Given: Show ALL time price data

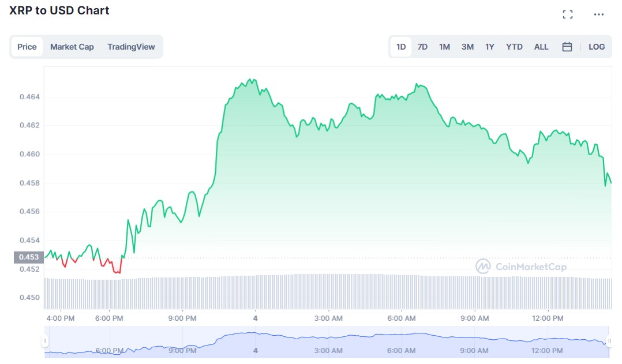Looking at the screenshot, I should click(x=541, y=47).
